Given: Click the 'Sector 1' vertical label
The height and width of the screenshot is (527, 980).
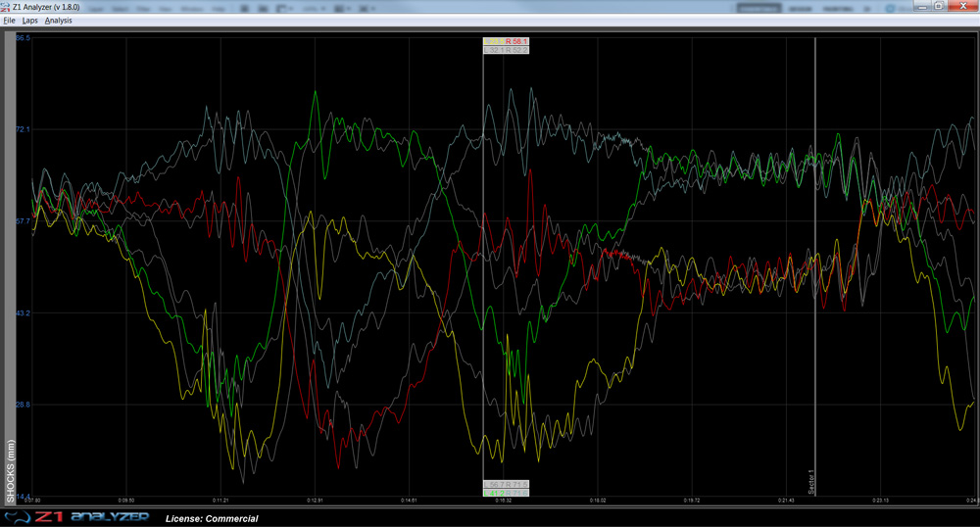Looking at the screenshot, I should pos(811,481).
